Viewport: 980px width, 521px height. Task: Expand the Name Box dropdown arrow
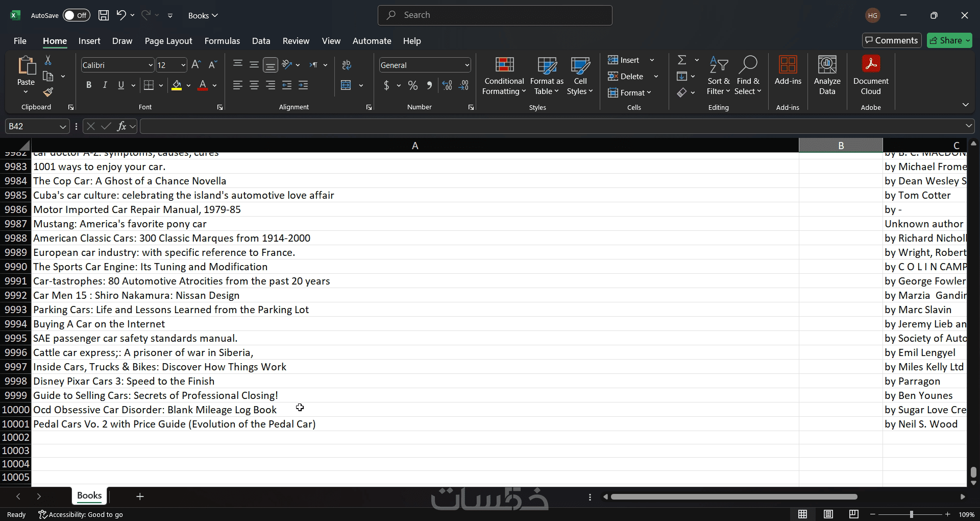[x=63, y=127]
